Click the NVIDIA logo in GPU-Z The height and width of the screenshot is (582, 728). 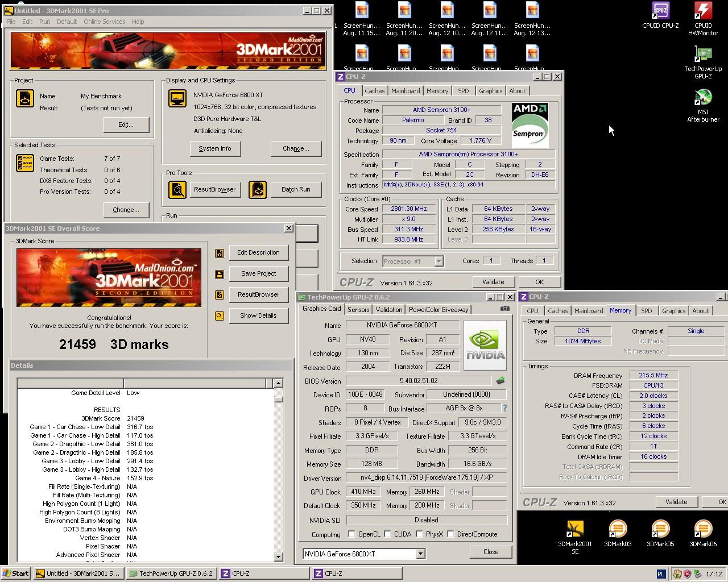pyautogui.click(x=485, y=345)
